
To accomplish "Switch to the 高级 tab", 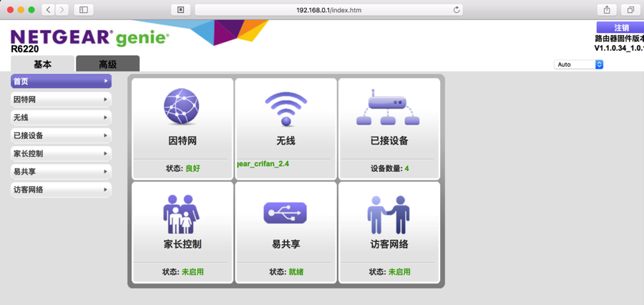I will [x=107, y=64].
